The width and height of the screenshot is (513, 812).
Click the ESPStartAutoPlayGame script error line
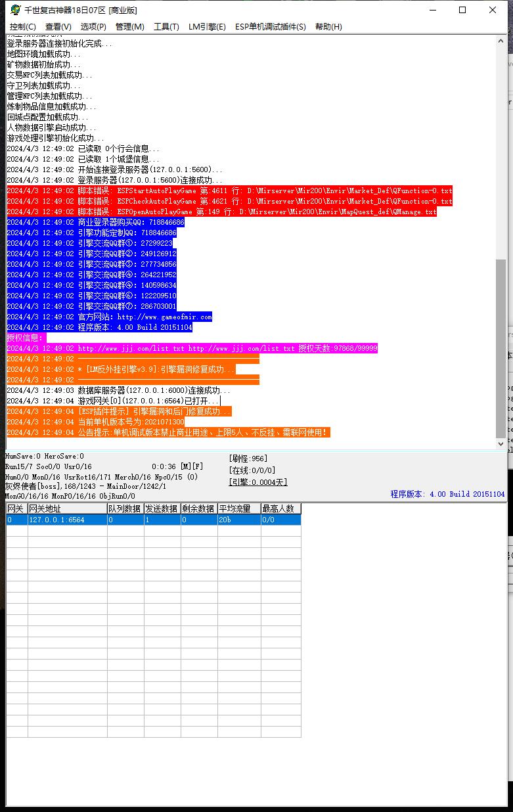(x=230, y=191)
